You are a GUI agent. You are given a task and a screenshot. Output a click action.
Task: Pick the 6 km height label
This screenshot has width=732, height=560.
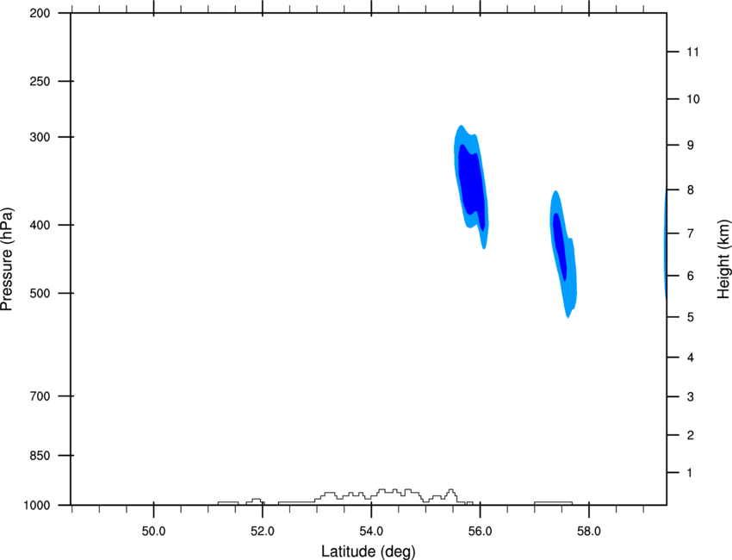click(x=691, y=276)
